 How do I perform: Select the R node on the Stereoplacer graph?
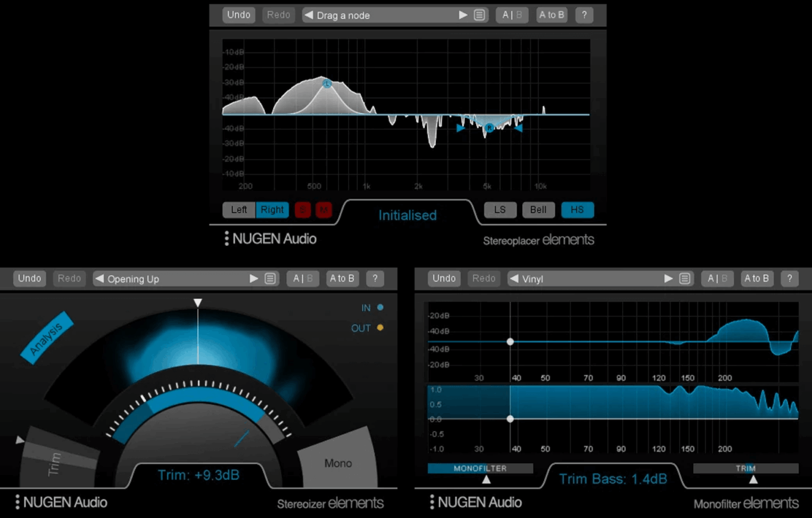click(490, 128)
